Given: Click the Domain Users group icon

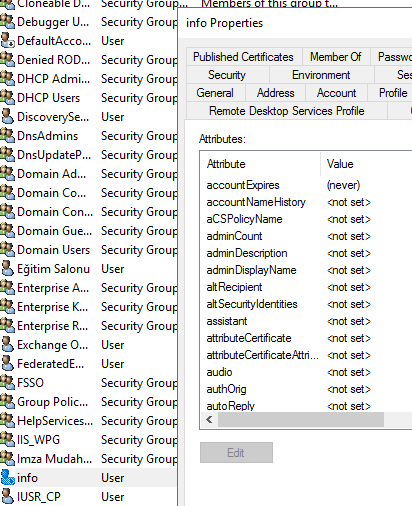Looking at the screenshot, I should (7, 249).
